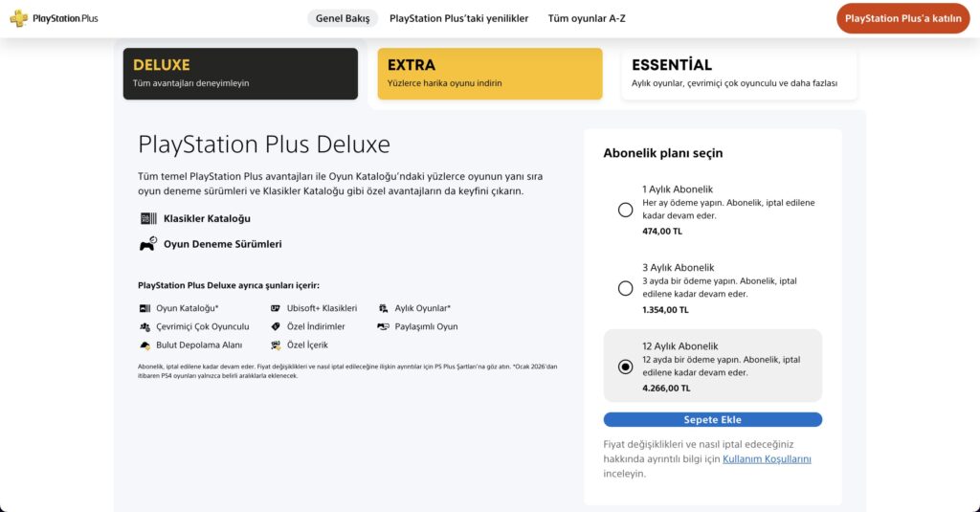The width and height of the screenshot is (980, 512).
Task: Click the Oyun Deneme Sürümleri controller icon
Action: point(148,244)
